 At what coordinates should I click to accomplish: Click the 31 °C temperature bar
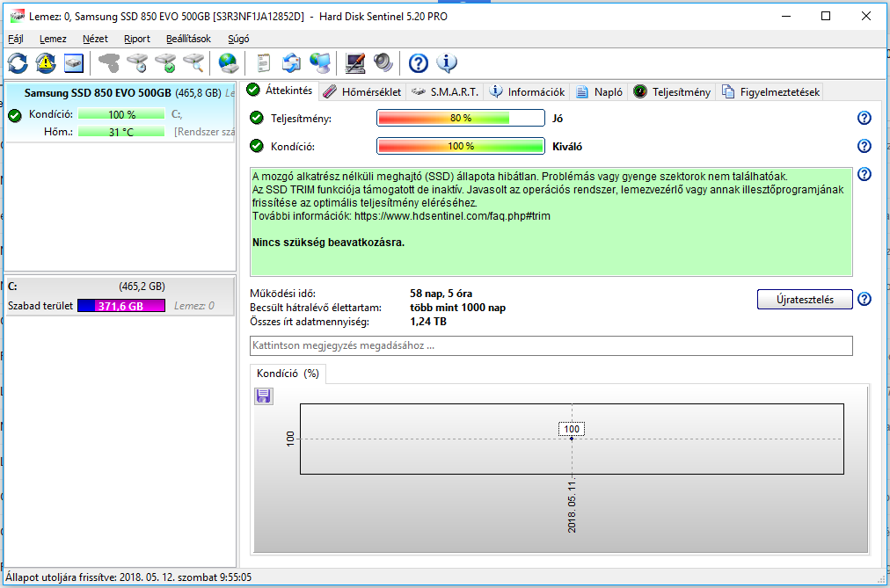[121, 132]
